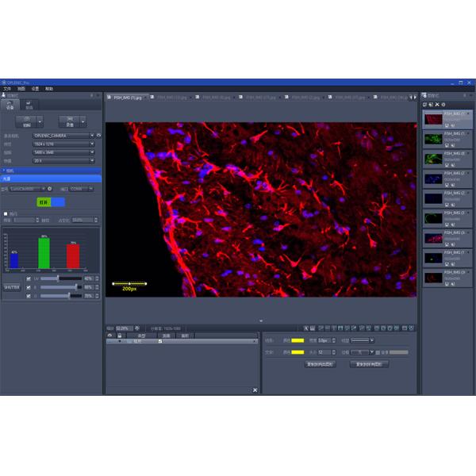Image resolution: width=476 pixels, height=476 pixels.
Task: Select the second gallery thumbnail with green cells
Action: coord(433,139)
